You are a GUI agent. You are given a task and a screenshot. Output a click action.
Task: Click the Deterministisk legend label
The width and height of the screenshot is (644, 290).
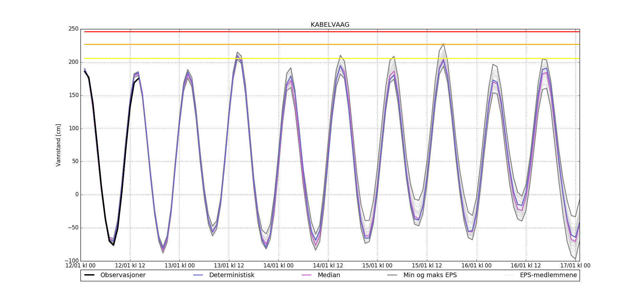(x=232, y=275)
